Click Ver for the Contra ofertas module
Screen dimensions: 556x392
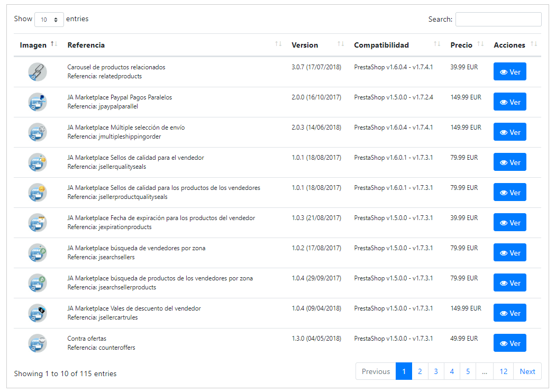click(x=509, y=343)
